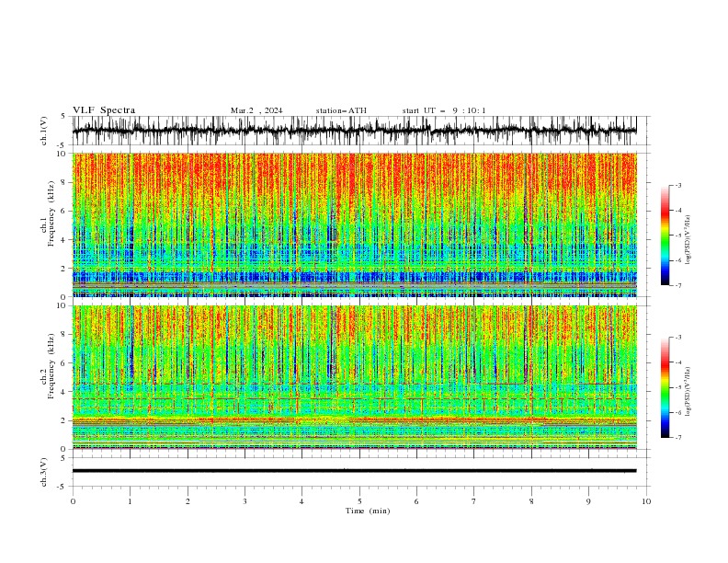Click the "-3" label on lower colorbar
Image resolution: width=728 pixels, height=563 pixels.
pyautogui.click(x=677, y=338)
